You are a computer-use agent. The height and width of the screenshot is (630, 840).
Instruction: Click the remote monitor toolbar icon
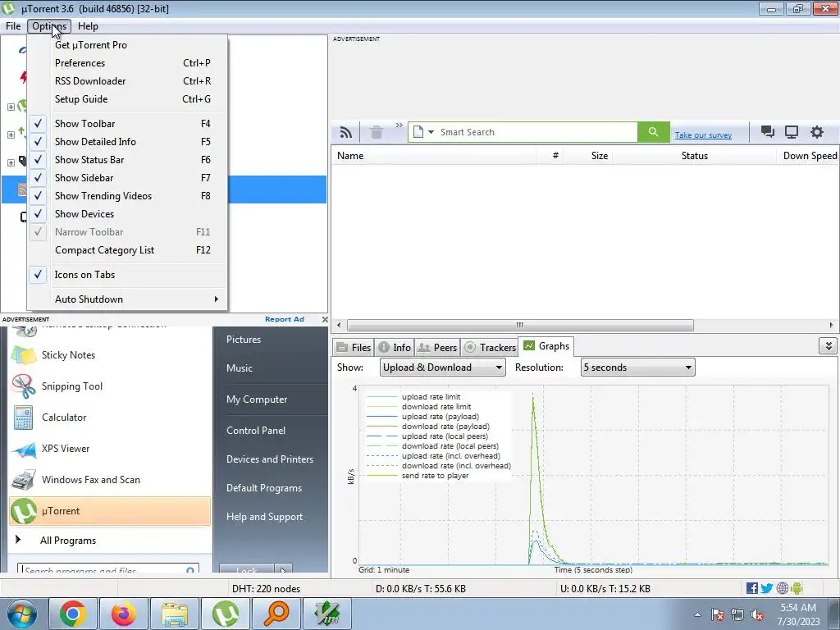click(x=792, y=132)
